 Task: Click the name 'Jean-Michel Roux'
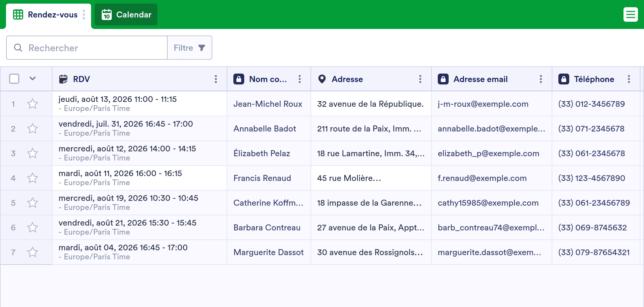pyautogui.click(x=268, y=104)
